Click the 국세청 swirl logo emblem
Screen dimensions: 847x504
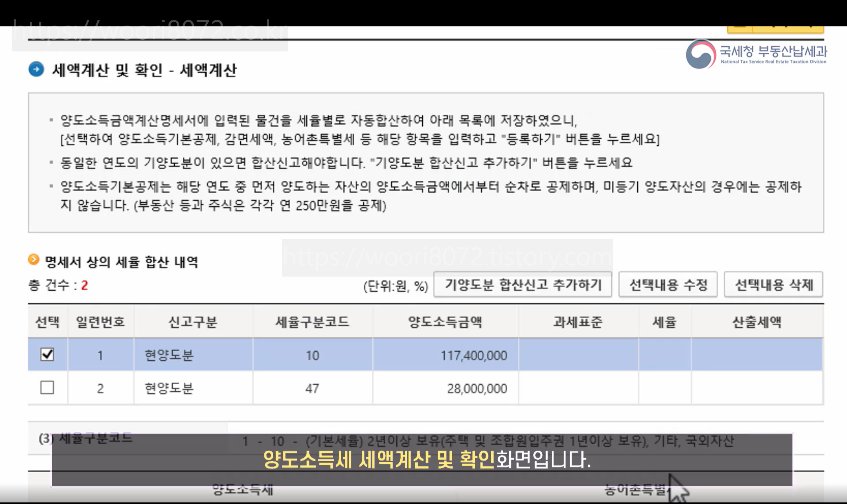tap(701, 54)
